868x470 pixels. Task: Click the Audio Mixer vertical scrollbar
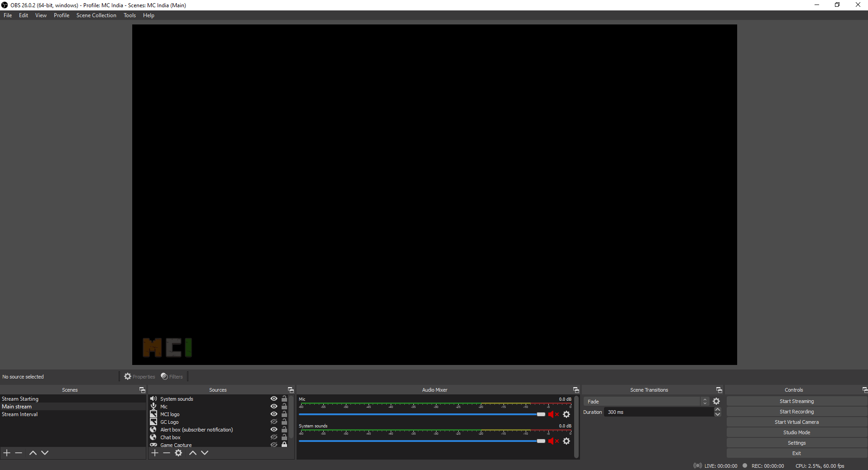(576, 427)
